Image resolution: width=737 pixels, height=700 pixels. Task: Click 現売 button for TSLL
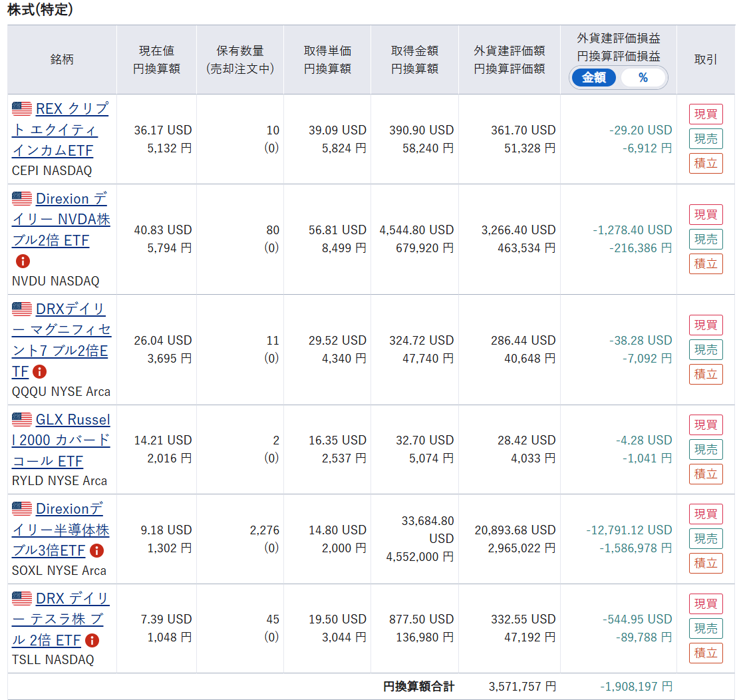point(706,629)
